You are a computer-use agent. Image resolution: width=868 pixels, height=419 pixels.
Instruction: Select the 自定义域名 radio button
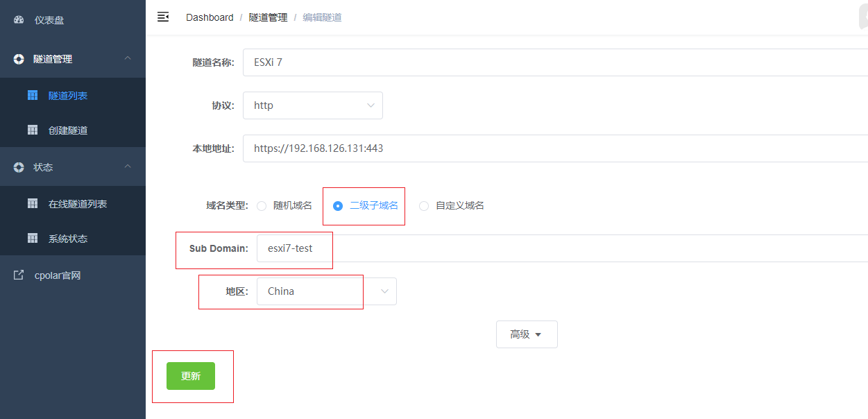[x=424, y=206]
